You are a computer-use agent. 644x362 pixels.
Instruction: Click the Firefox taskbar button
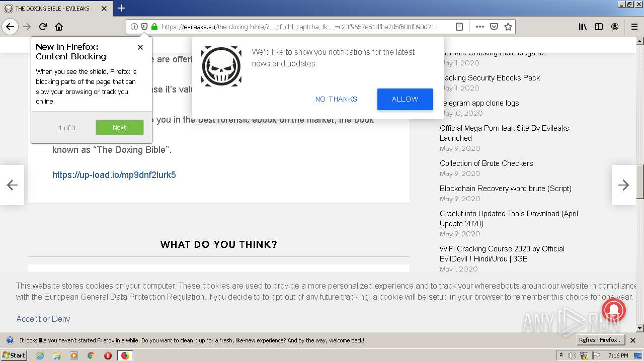125,355
